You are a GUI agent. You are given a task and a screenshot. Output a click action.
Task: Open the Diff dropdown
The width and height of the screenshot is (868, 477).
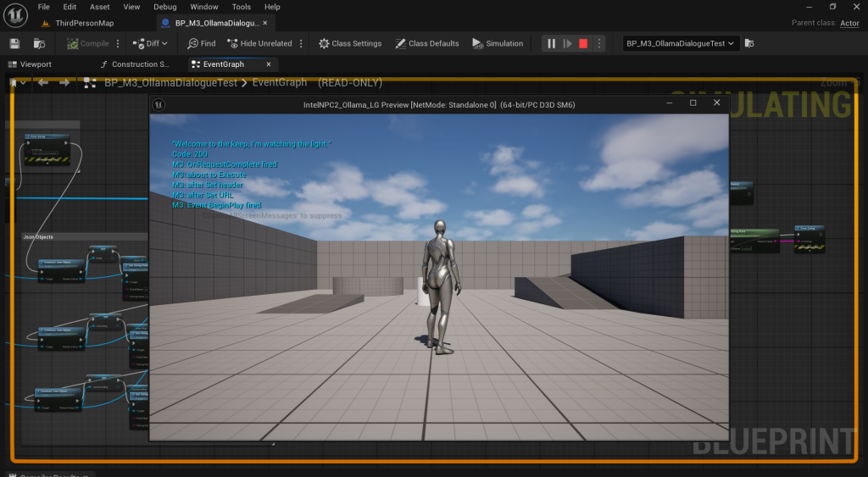[x=150, y=44]
